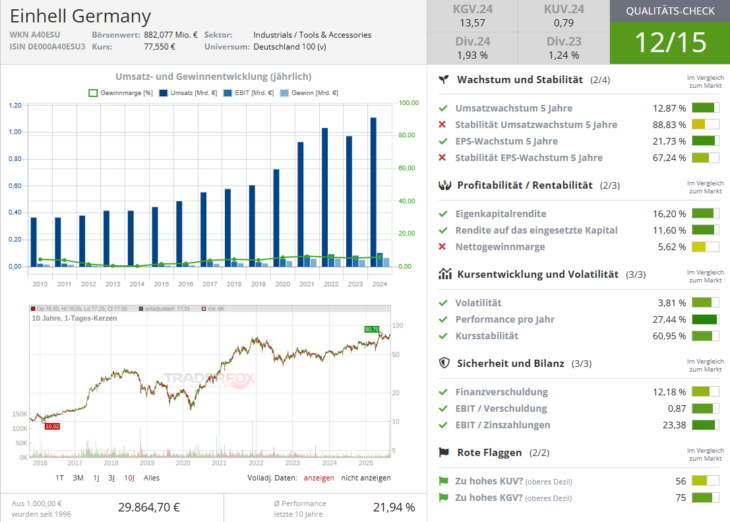Toggle the EBIT [Mrd. €] legend entry

pos(249,93)
